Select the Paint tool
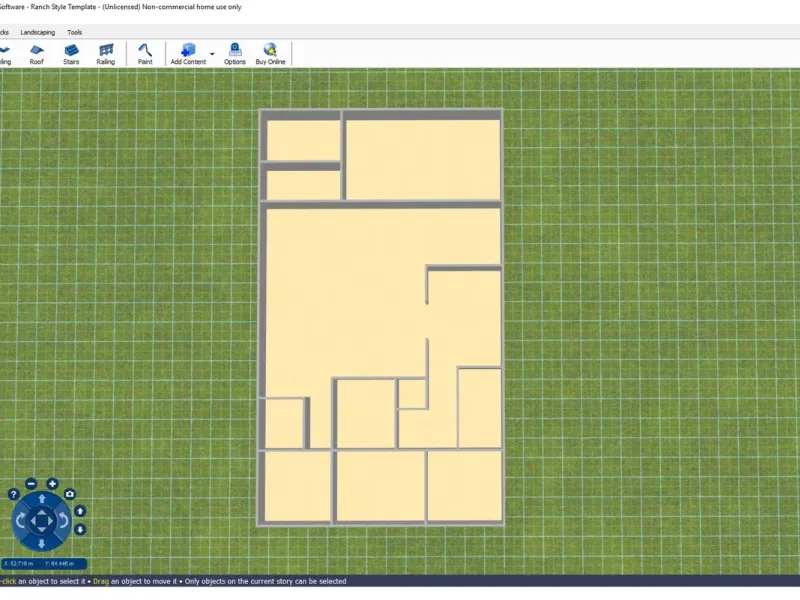 click(145, 55)
